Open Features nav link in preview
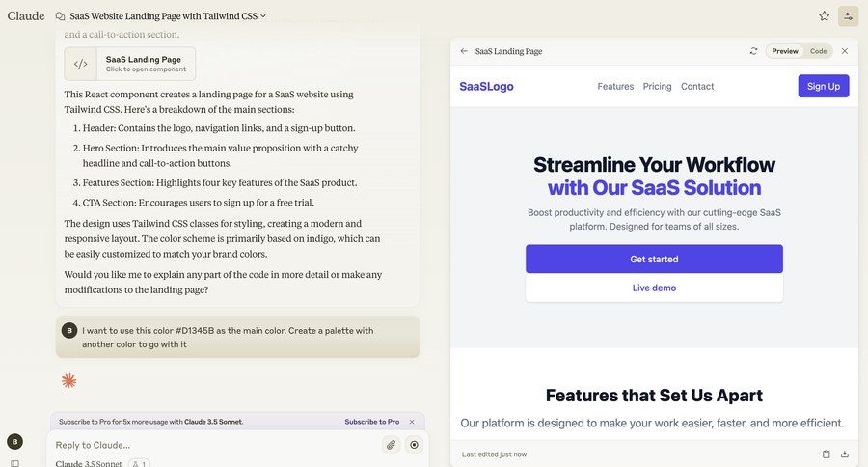Image resolution: width=868 pixels, height=467 pixels. pyautogui.click(x=615, y=87)
